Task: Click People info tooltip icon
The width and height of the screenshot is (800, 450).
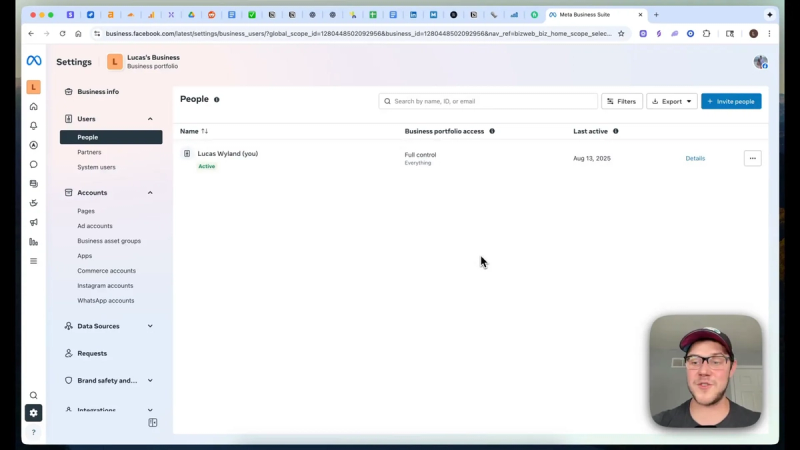Action: 217,99
